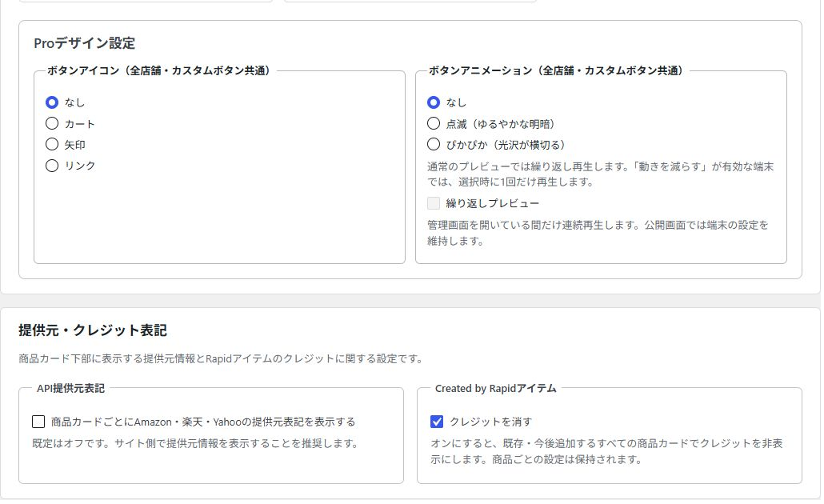Screen dimensions: 824x504
Task: Click the ボタンアイコン（全店舗・カスタムボタン共通）legend
Action: point(158,71)
